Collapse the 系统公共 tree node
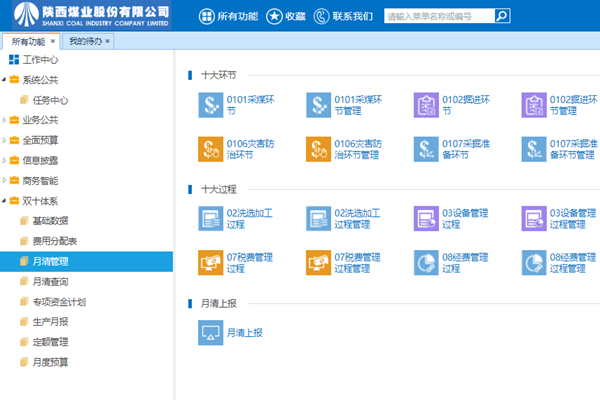Viewport: 600px width, 400px height. click(5, 80)
